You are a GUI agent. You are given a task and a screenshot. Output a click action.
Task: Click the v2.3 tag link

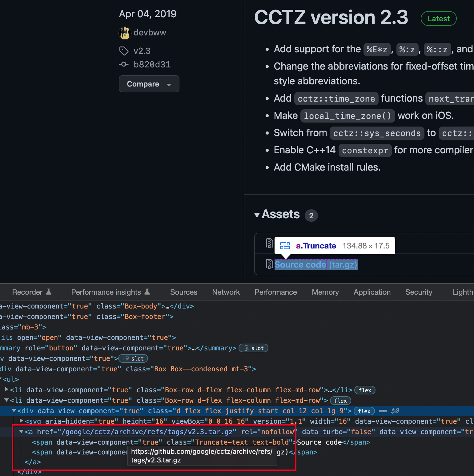[142, 51]
